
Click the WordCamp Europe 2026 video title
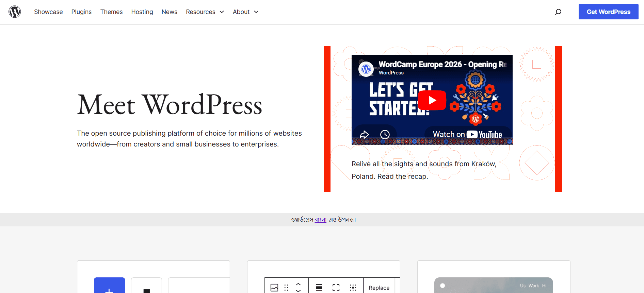[443, 64]
